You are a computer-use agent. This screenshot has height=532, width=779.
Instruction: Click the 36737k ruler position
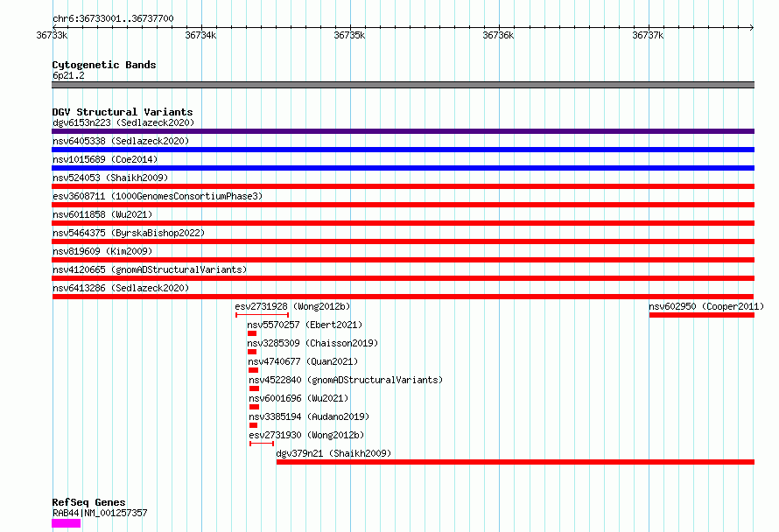(x=648, y=35)
